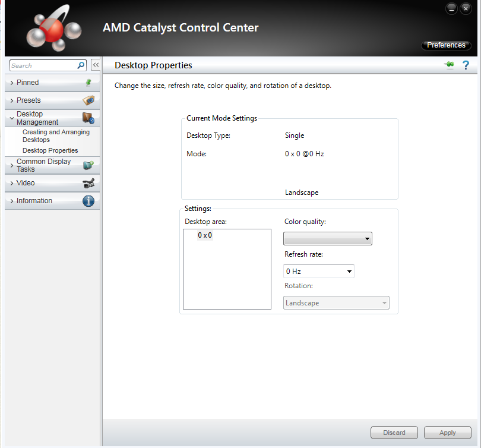Click the Presets icon
The height and width of the screenshot is (448, 481).
pos(88,100)
